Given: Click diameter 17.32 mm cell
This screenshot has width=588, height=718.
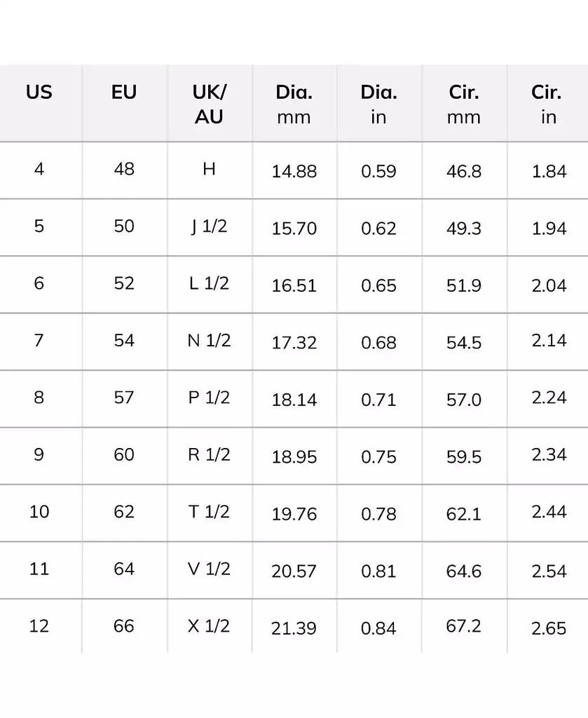Looking at the screenshot, I should (x=294, y=342).
